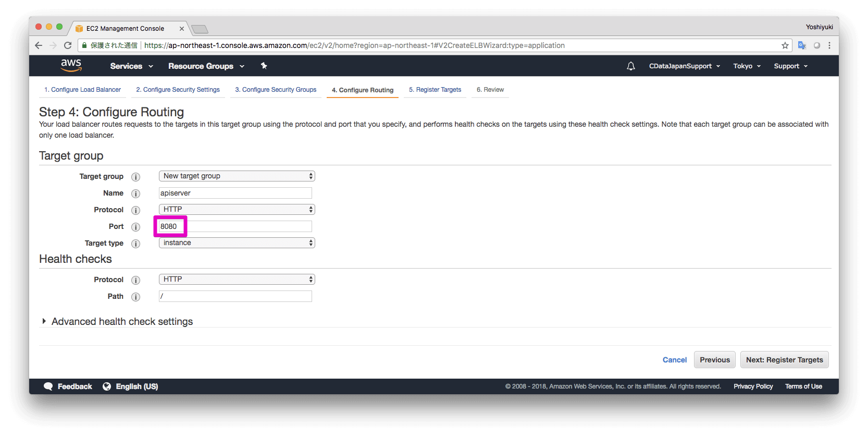Viewport: 868px width, 436px height.
Task: Open the Health checks Protocol dropdown
Action: click(x=237, y=280)
